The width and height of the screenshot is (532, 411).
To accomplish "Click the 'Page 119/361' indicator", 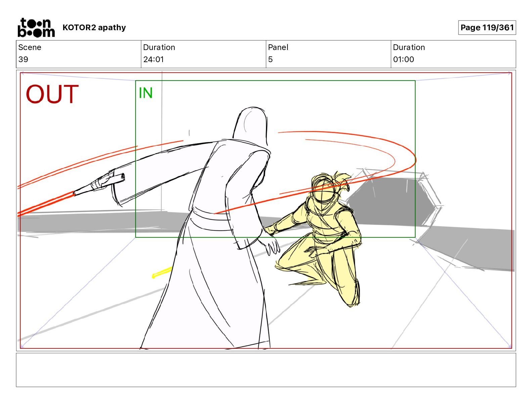I will 487,28.
